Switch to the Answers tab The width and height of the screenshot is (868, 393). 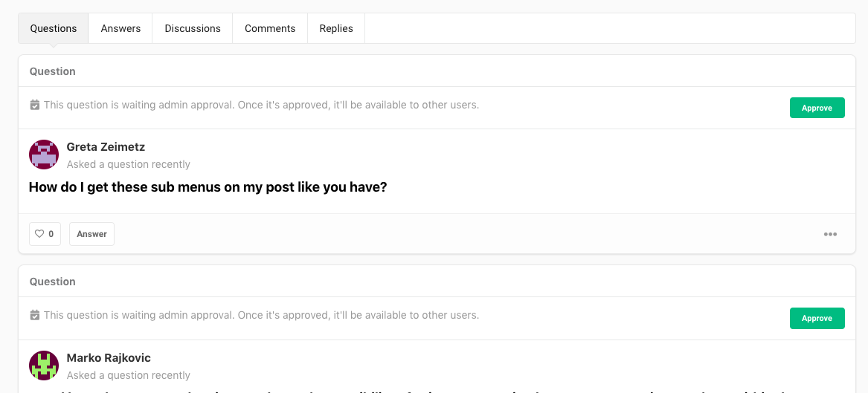point(120,28)
